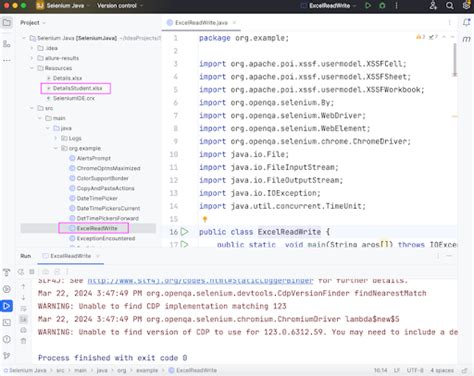This screenshot has width=474, height=376.
Task: Open the Selenium Java project dropdown
Action: click(x=63, y=6)
